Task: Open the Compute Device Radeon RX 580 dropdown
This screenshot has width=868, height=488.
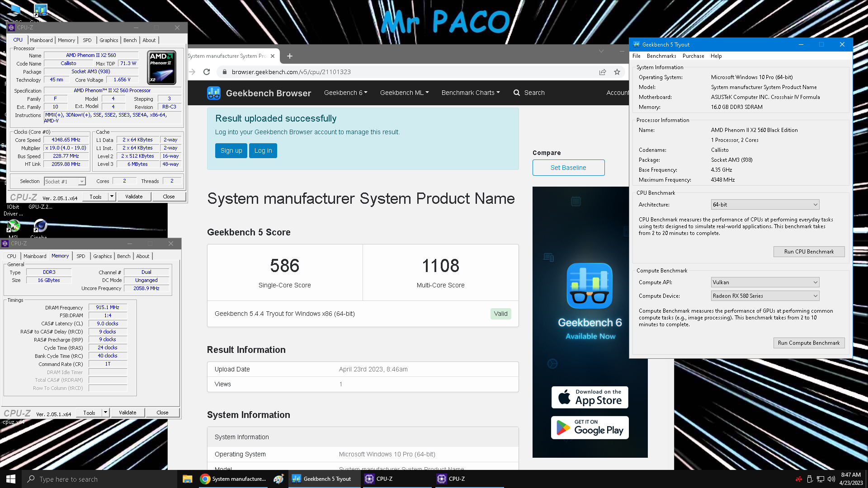Action: click(x=765, y=296)
